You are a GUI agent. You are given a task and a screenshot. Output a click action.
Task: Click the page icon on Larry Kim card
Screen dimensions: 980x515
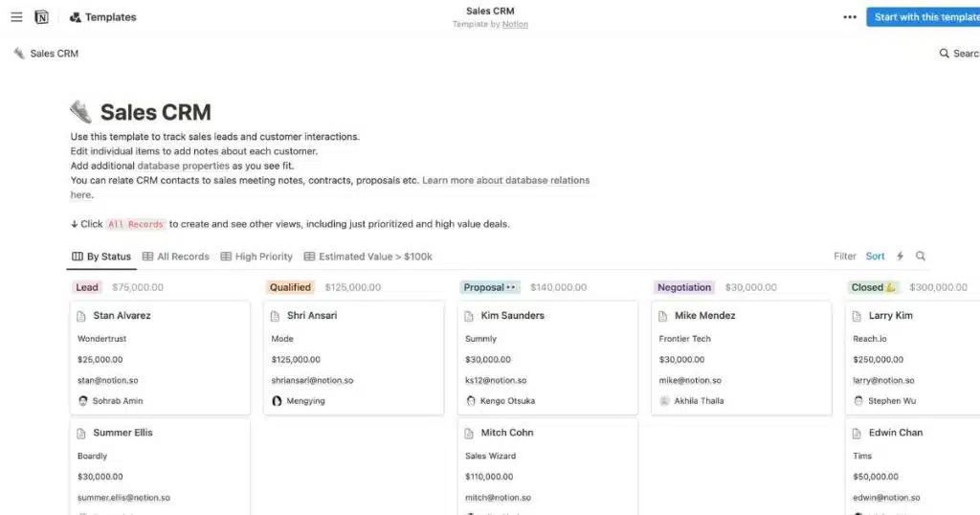857,316
